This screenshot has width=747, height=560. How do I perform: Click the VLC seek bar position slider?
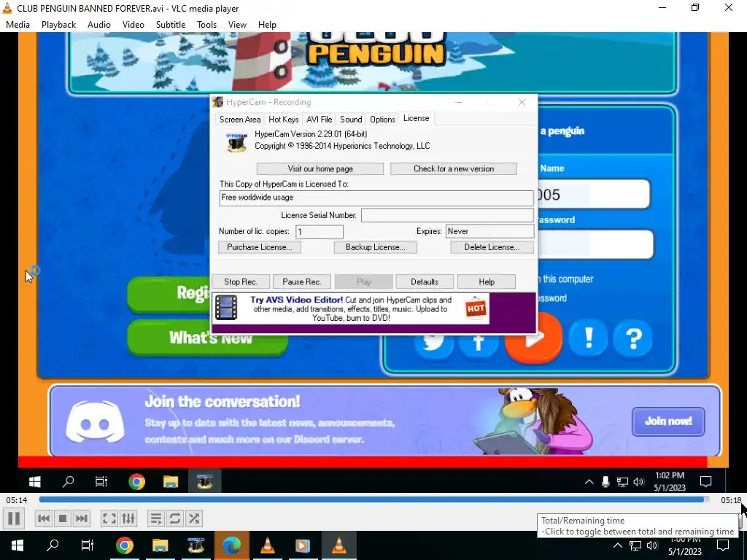click(374, 499)
